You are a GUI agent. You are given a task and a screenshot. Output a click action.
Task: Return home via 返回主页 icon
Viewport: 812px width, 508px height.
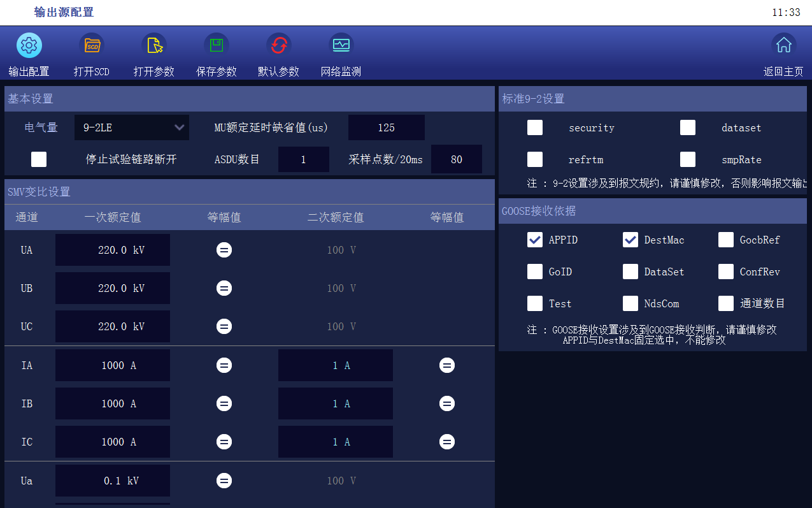(x=783, y=45)
